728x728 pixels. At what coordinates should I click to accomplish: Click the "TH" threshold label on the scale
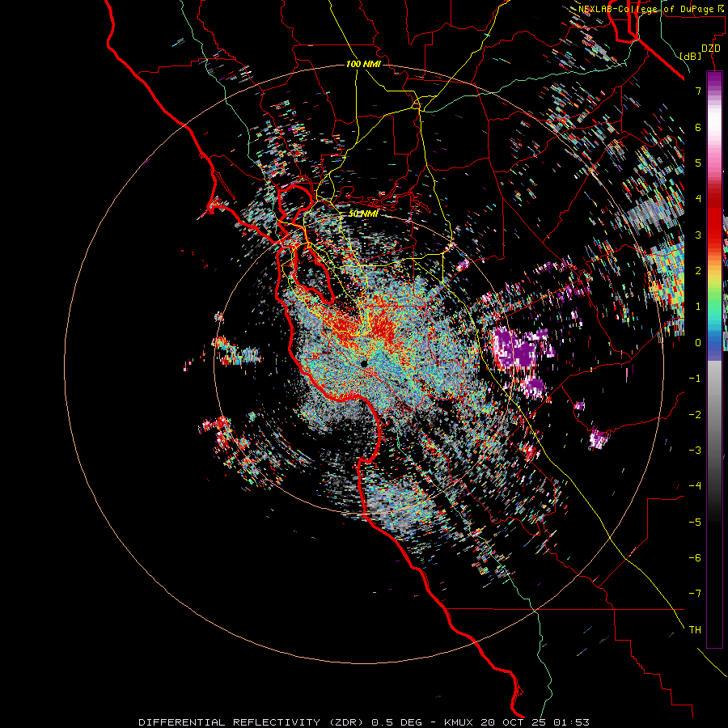(695, 630)
